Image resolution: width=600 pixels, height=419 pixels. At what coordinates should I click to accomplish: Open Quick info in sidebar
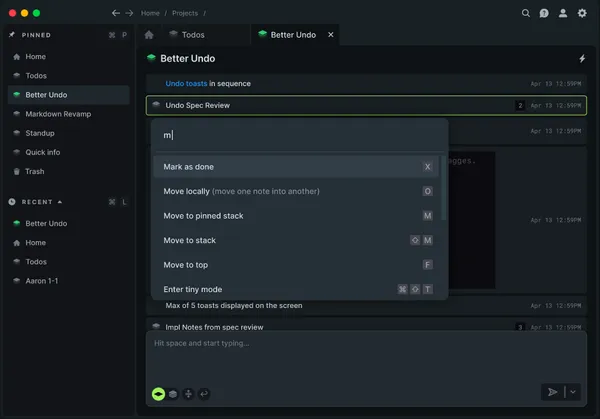68,152
